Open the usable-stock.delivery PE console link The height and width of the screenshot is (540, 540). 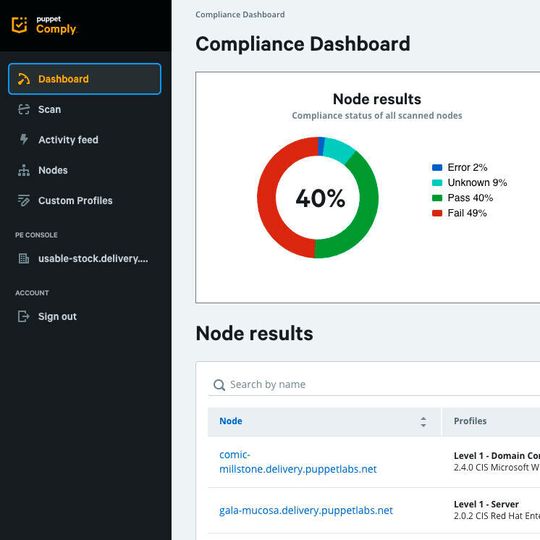pyautogui.click(x=93, y=258)
